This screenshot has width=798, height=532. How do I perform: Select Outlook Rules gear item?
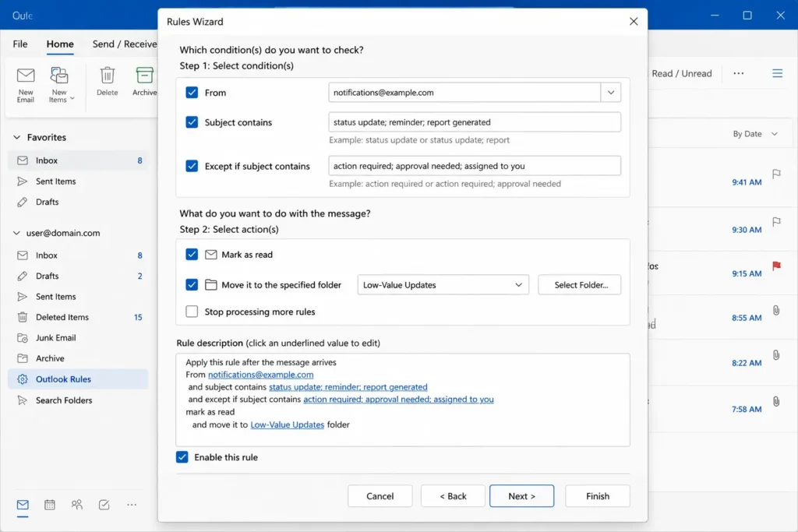point(79,379)
